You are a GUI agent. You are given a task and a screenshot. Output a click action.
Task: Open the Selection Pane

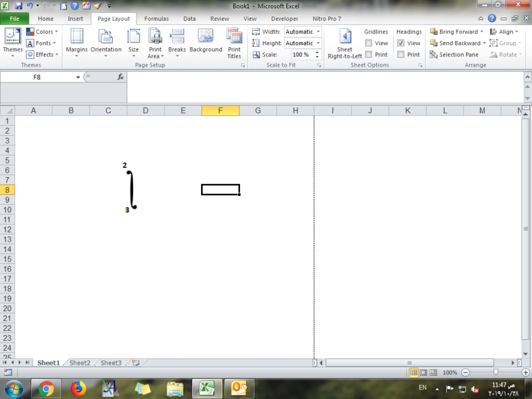pyautogui.click(x=454, y=55)
